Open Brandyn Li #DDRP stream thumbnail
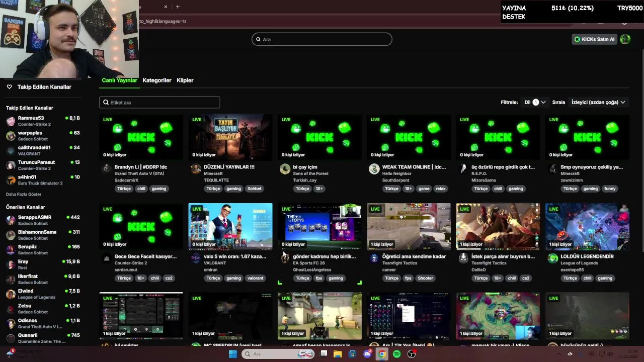Screen dimensions: 644x362 (x=141, y=138)
